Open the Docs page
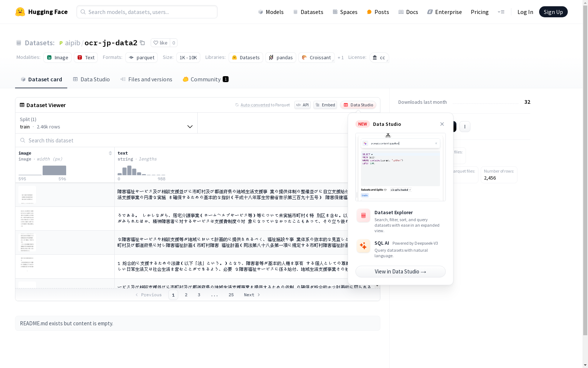This screenshot has width=588, height=368. (408, 12)
